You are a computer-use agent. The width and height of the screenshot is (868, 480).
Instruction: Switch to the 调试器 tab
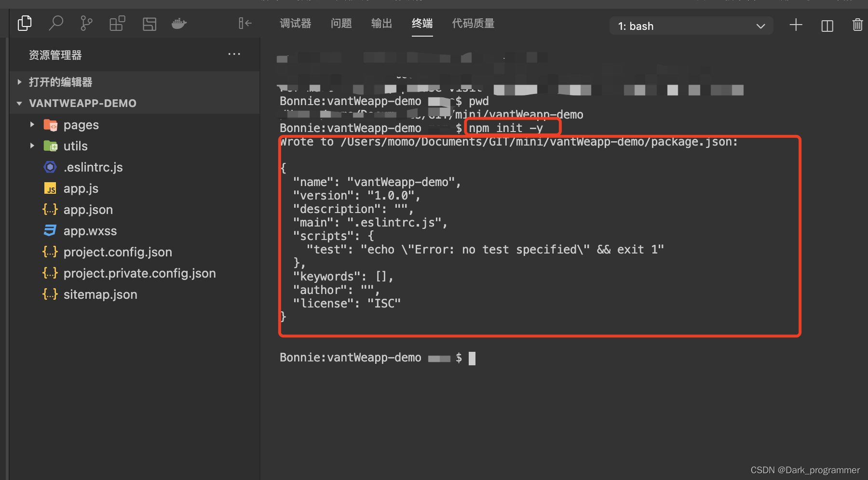296,23
